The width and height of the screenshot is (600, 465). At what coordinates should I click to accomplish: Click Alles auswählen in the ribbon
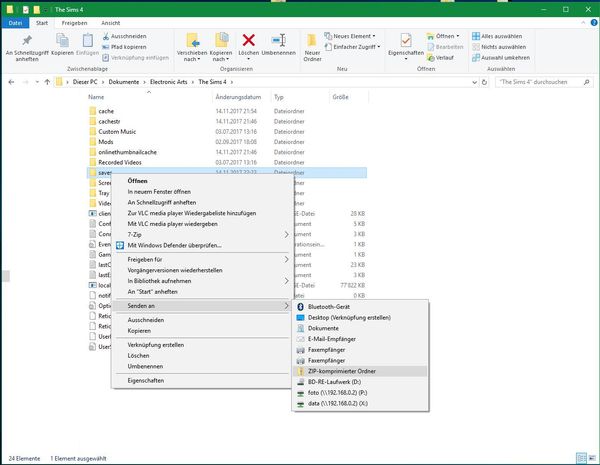(x=497, y=36)
